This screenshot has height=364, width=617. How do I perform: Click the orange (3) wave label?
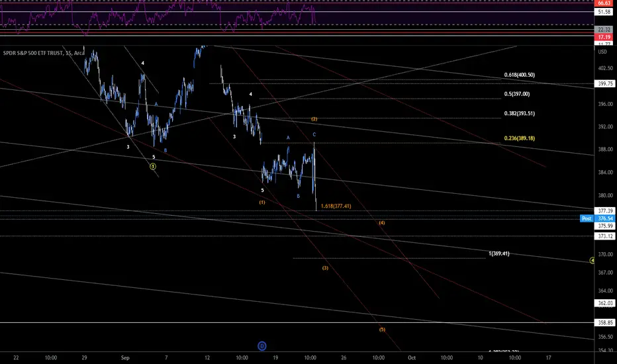(325, 268)
